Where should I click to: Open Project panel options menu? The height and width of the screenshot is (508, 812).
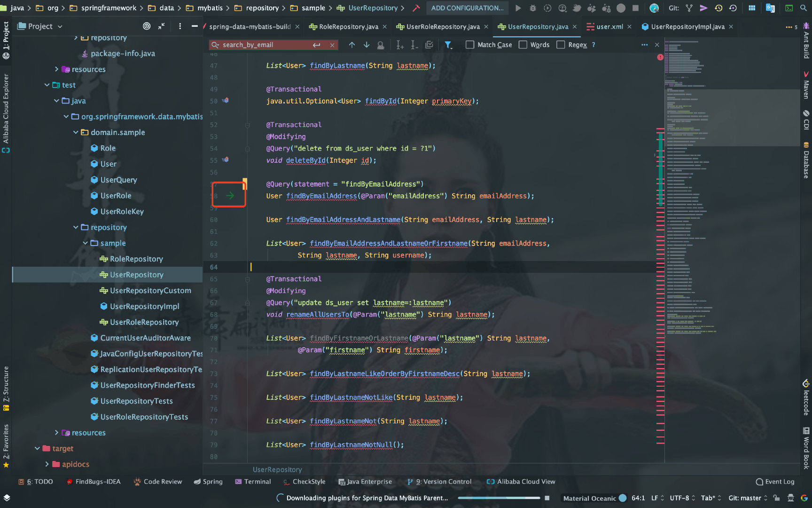pyautogui.click(x=180, y=26)
